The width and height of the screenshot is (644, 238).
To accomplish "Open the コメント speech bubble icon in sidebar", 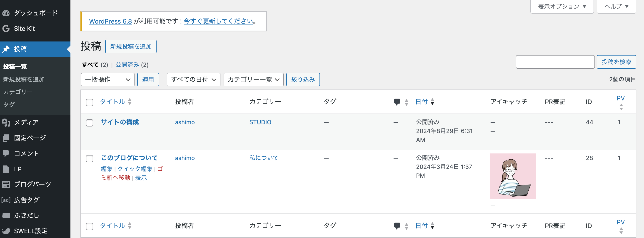I will (x=6, y=153).
